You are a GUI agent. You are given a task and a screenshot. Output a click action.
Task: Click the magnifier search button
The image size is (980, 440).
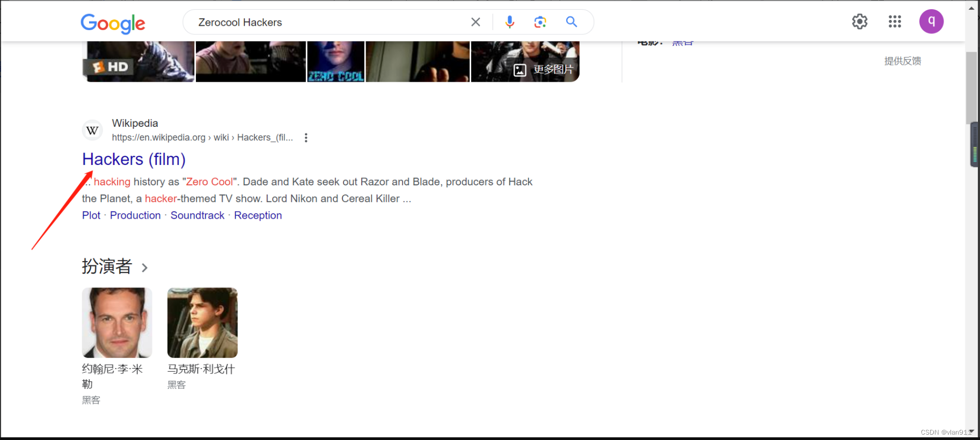(572, 22)
